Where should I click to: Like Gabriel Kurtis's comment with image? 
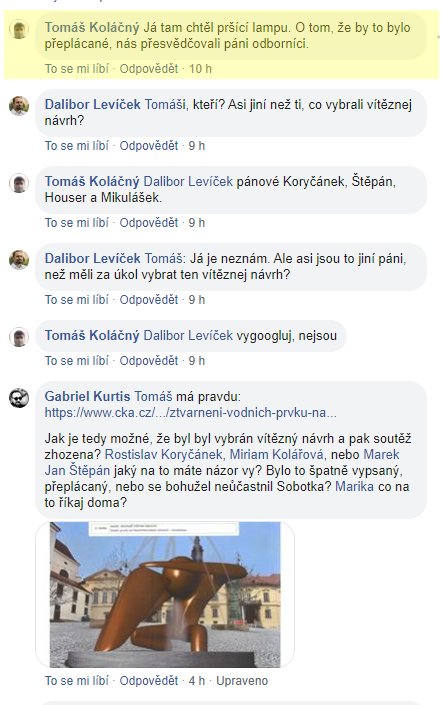[x=76, y=681]
